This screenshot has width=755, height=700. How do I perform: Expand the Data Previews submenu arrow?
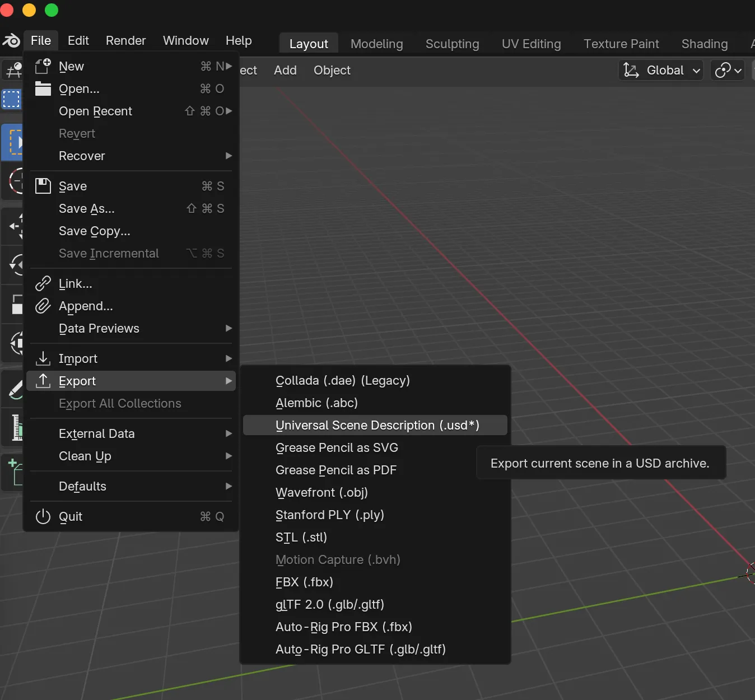[x=229, y=328]
